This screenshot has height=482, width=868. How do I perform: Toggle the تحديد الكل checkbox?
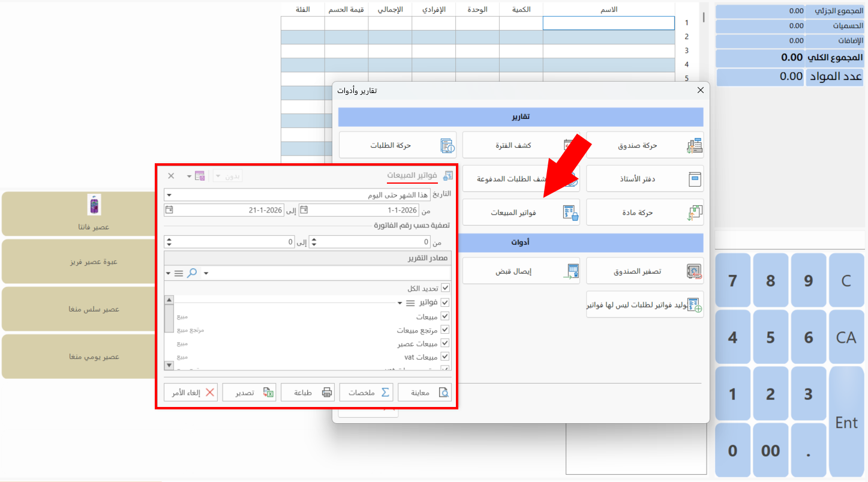pos(445,288)
